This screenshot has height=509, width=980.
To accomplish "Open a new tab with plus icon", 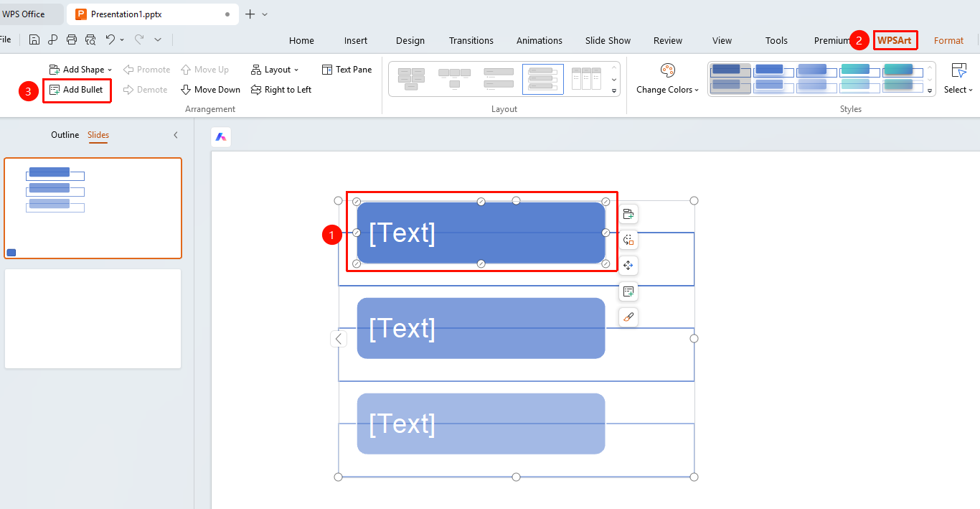I will click(x=250, y=14).
